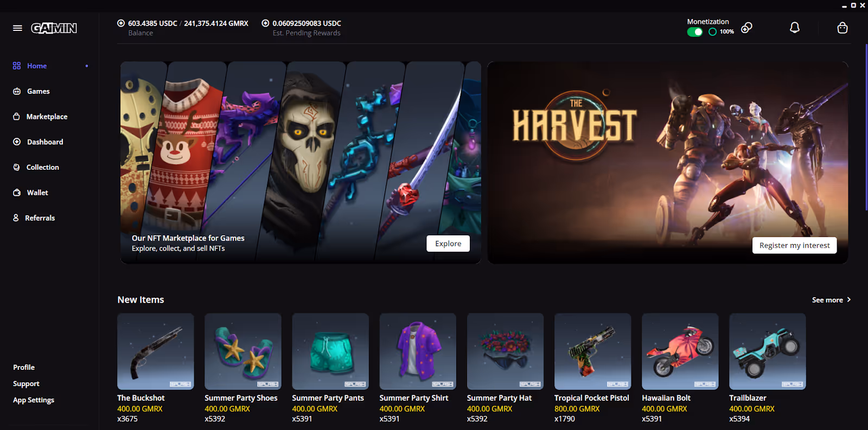Screen dimensions: 868x430
Task: Click the notification bell icon
Action: (794, 28)
